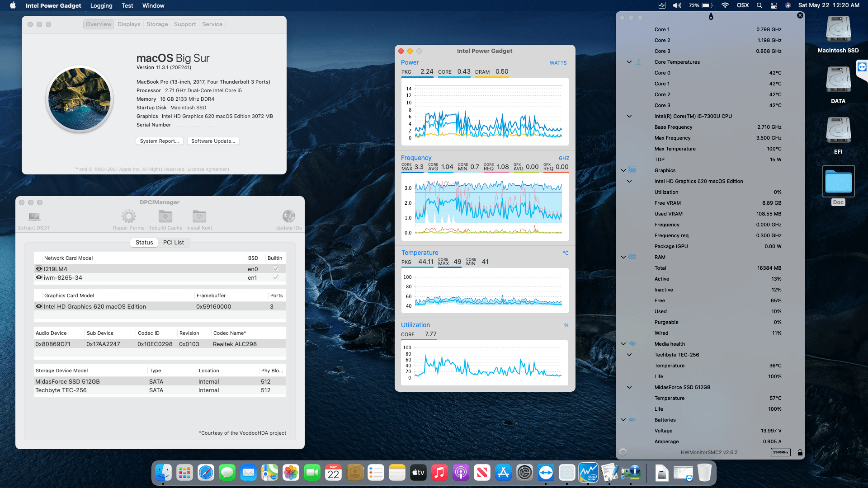This screenshot has width=868, height=488.
Task: Toggle Builtin checkbox for I219LM4
Action: point(275,269)
